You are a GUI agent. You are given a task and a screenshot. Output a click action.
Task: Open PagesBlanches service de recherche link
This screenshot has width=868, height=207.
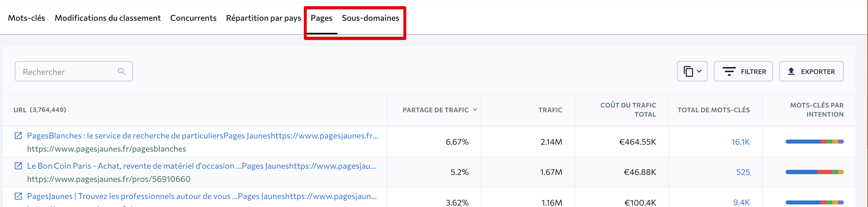[203, 136]
